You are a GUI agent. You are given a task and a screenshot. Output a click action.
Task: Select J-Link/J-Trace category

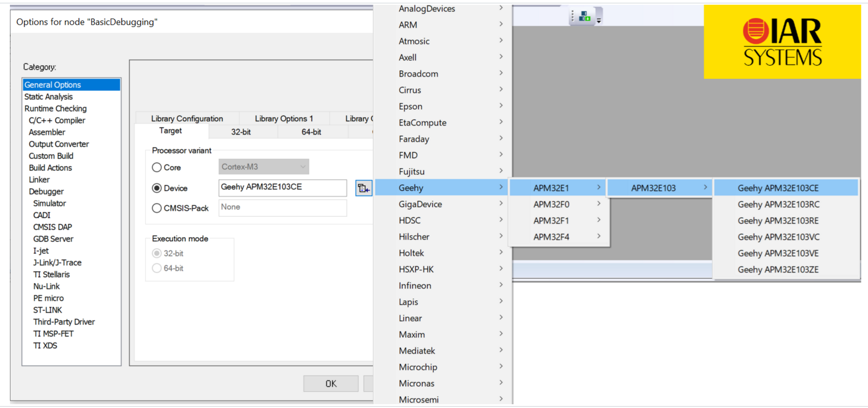click(x=58, y=263)
